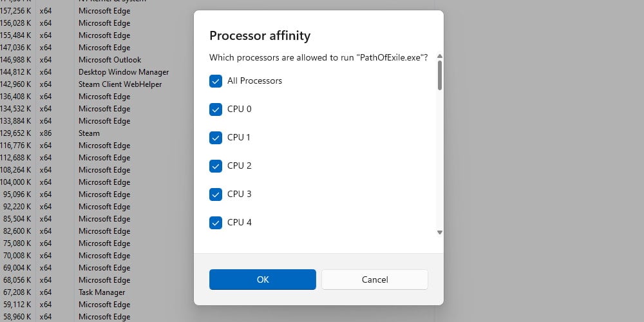Select the x86 Steam process row
The image size is (644, 322).
89,133
